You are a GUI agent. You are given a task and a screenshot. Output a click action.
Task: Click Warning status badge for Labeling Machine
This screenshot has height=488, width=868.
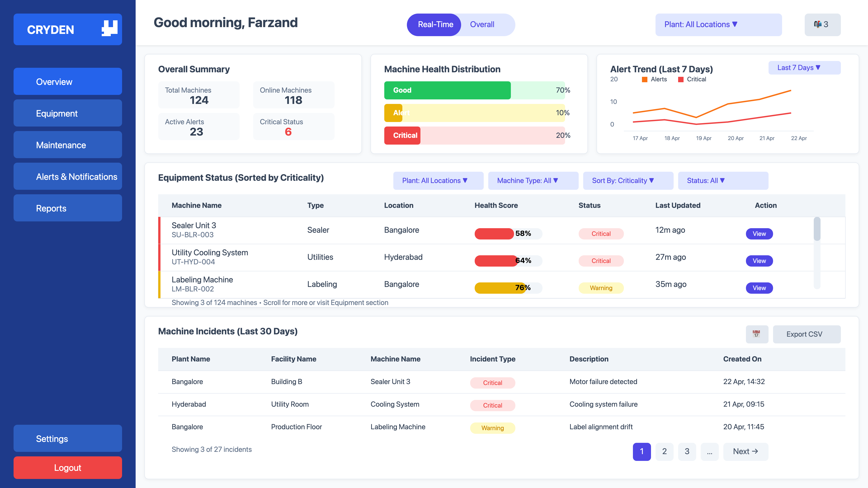601,288
